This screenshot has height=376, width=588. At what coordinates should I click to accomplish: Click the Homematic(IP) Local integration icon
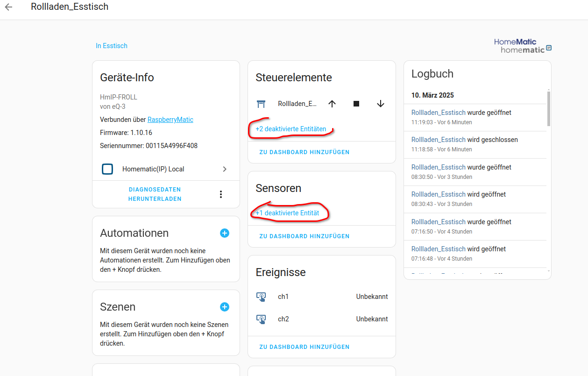coord(107,169)
